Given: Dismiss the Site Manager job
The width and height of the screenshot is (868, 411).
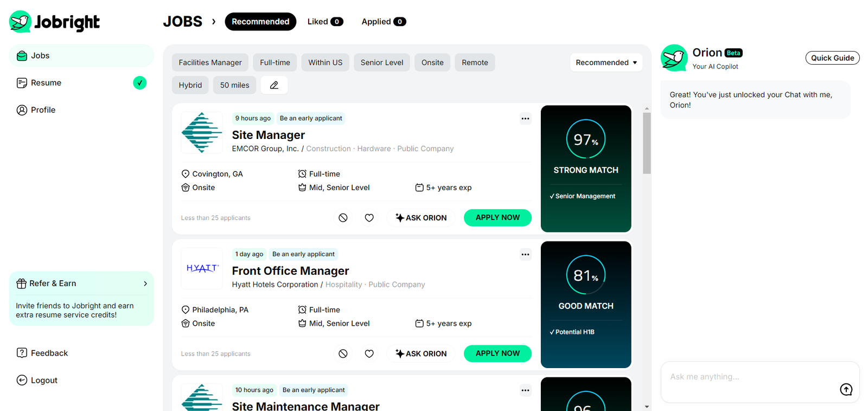Looking at the screenshot, I should pyautogui.click(x=343, y=218).
